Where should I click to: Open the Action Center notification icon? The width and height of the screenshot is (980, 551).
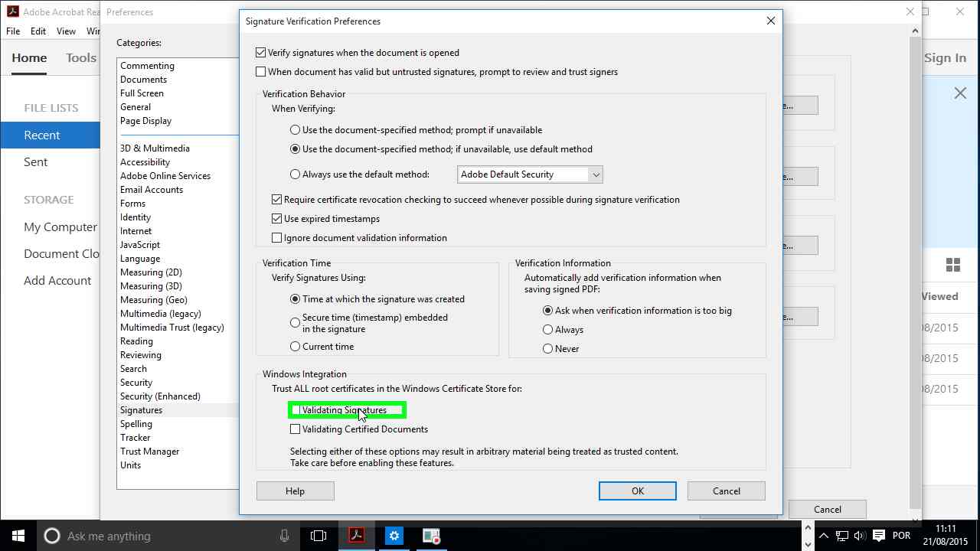pyautogui.click(x=879, y=536)
